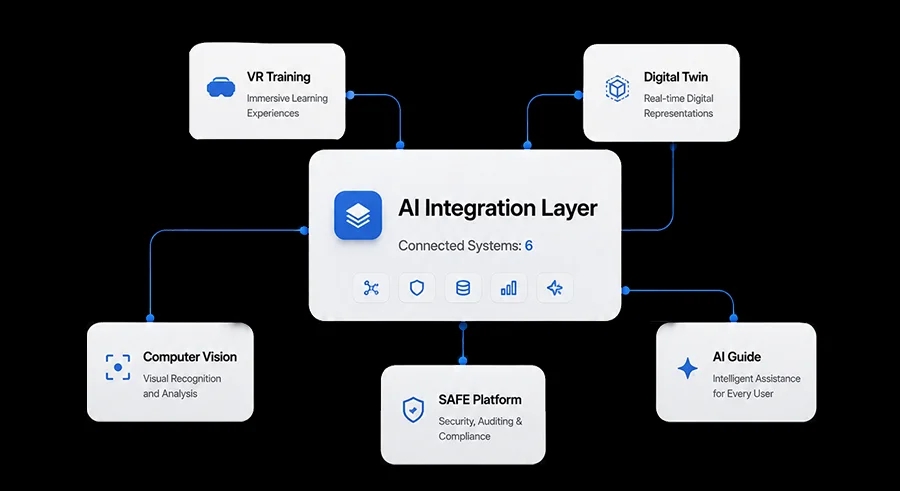This screenshot has height=491, width=900.
Task: Click the Digital Twin cube icon
Action: pyautogui.click(x=617, y=88)
